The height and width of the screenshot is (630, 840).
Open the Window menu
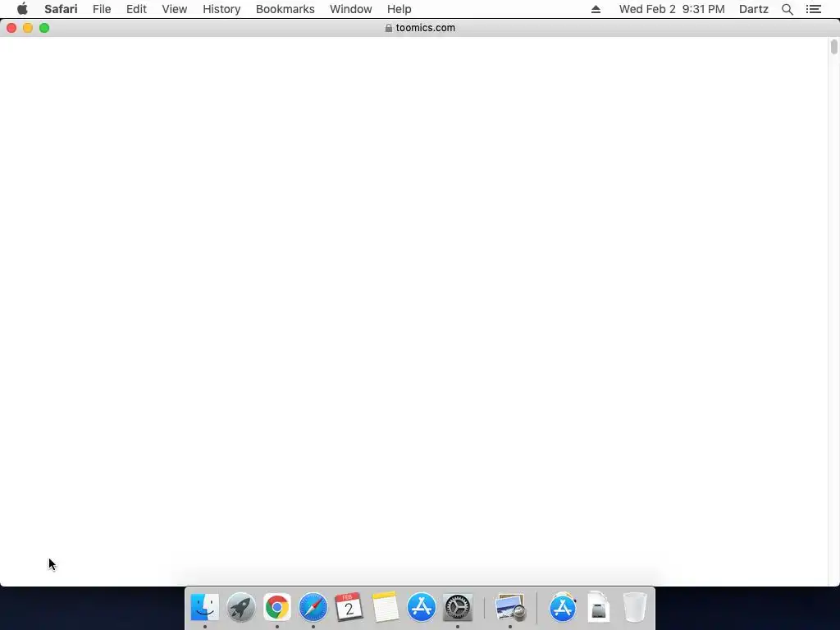tap(350, 9)
